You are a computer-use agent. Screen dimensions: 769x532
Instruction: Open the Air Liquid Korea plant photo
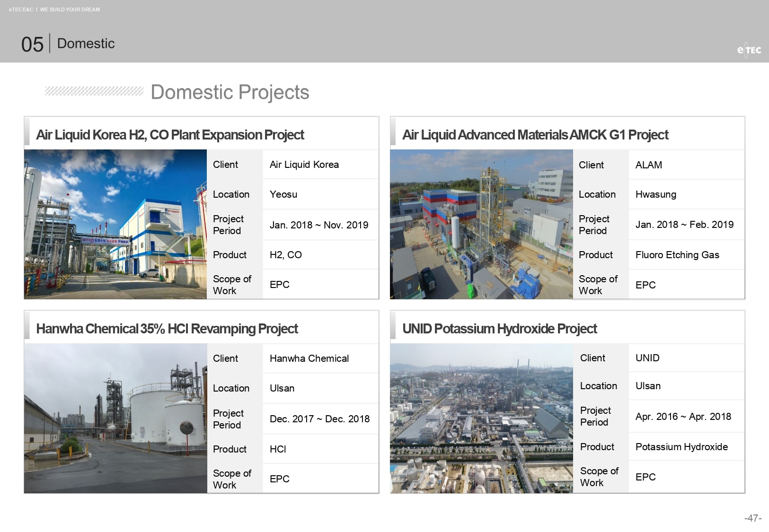click(x=115, y=224)
